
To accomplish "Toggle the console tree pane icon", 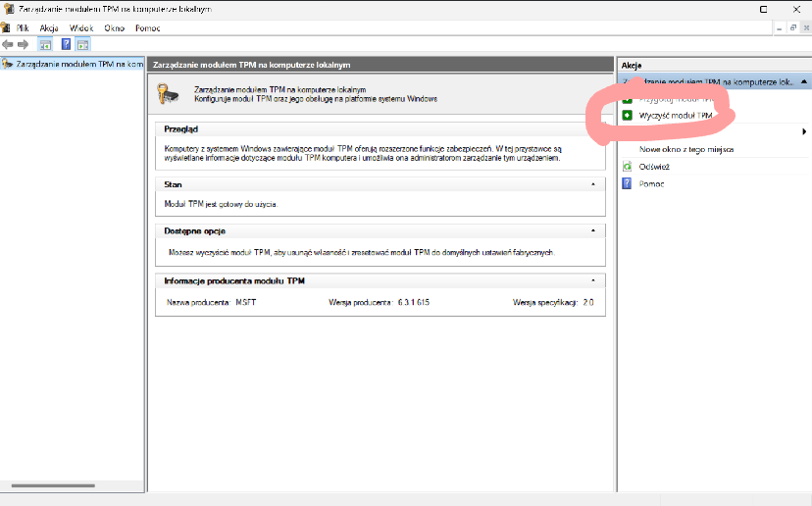I will coord(45,44).
